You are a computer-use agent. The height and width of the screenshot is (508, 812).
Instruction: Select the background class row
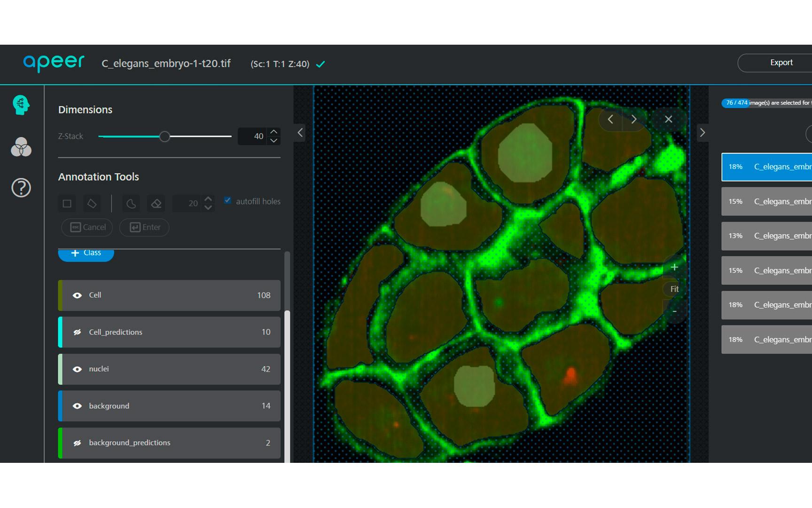pyautogui.click(x=169, y=406)
